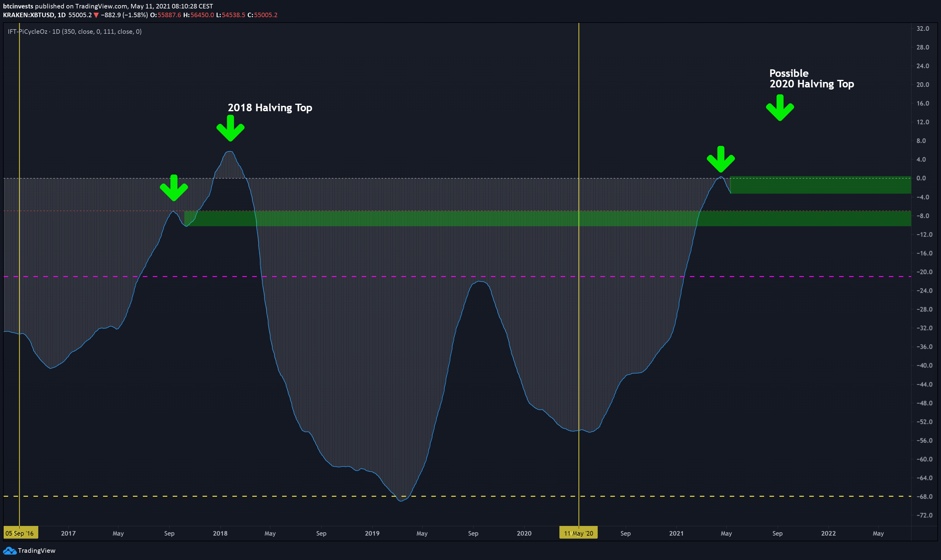Click the 16.0 price scale label

pos(923,103)
